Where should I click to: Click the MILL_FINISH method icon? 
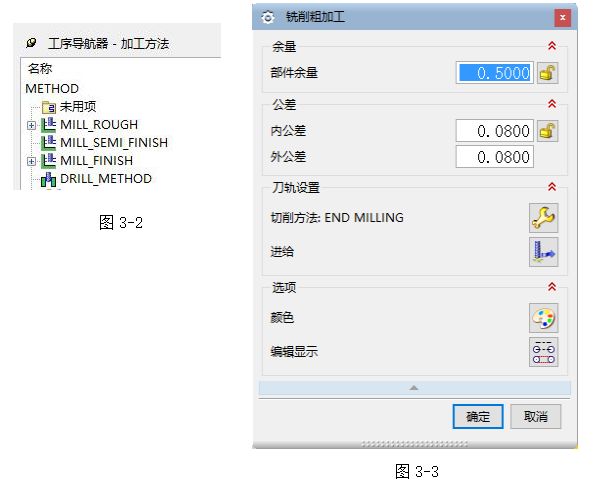[49, 161]
